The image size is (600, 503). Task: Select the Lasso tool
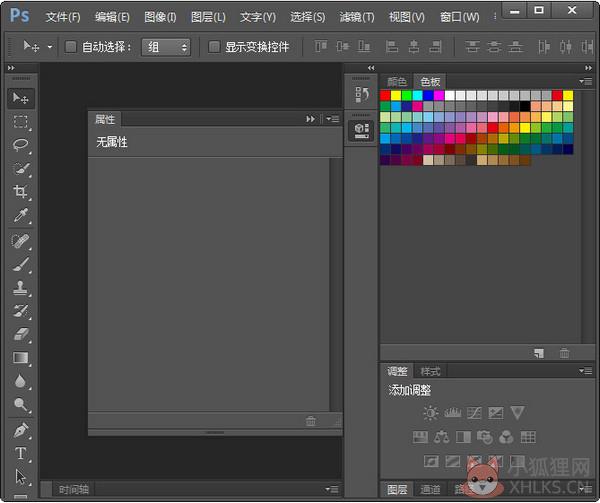(21, 145)
